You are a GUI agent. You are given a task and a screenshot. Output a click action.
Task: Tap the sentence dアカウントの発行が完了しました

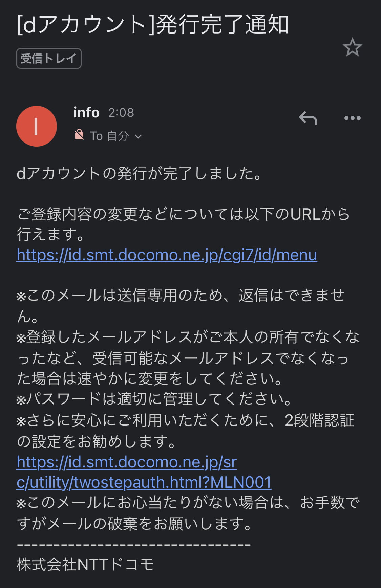coord(139,173)
